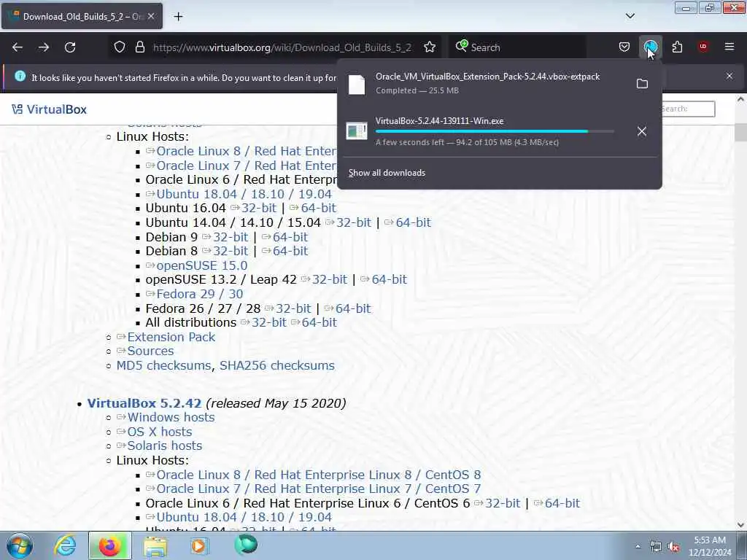Open Windows Explorer from the taskbar
The width and height of the screenshot is (747, 560).
(x=155, y=545)
